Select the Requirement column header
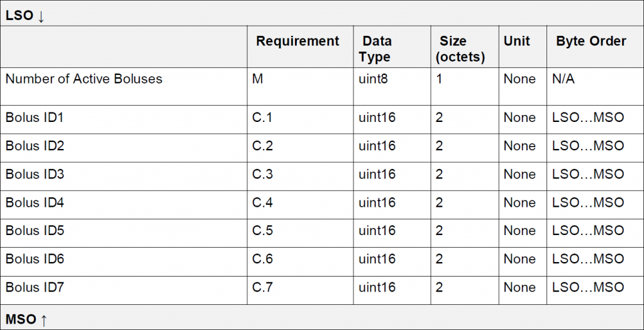 (297, 41)
